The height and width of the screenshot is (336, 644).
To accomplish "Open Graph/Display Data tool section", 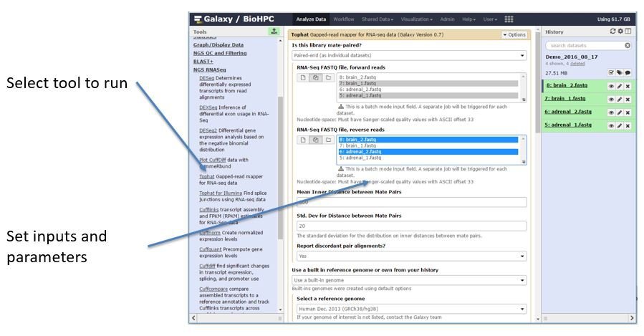I will [218, 44].
